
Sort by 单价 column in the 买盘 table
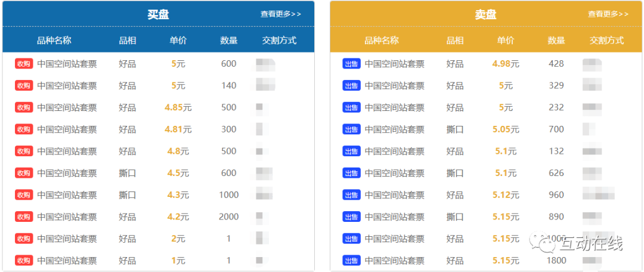(178, 41)
